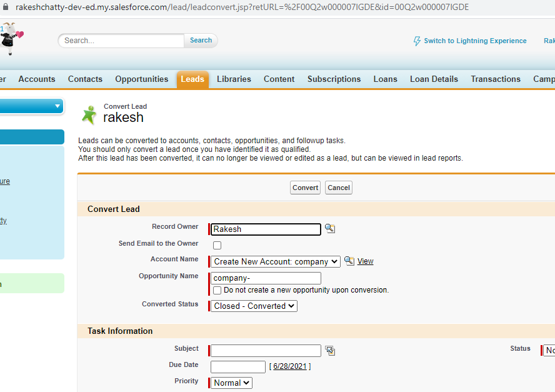Open the Priority dropdown
The height and width of the screenshot is (392, 555).
(231, 383)
